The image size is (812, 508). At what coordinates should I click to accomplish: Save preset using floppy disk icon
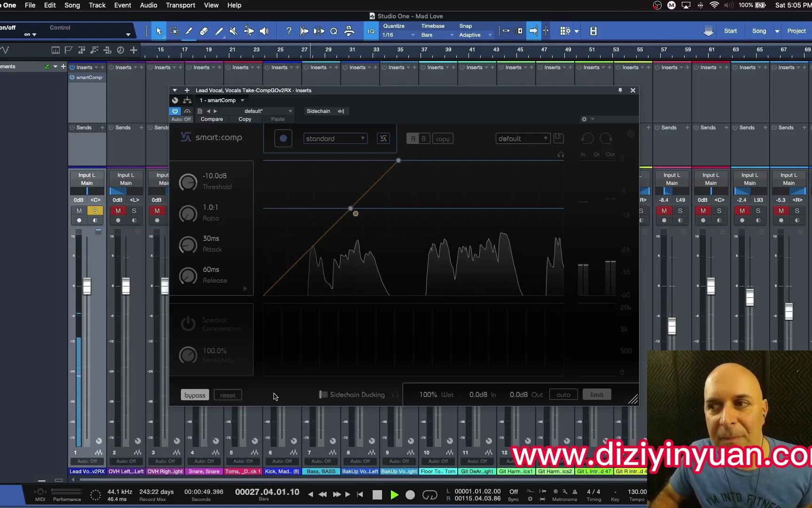(558, 138)
